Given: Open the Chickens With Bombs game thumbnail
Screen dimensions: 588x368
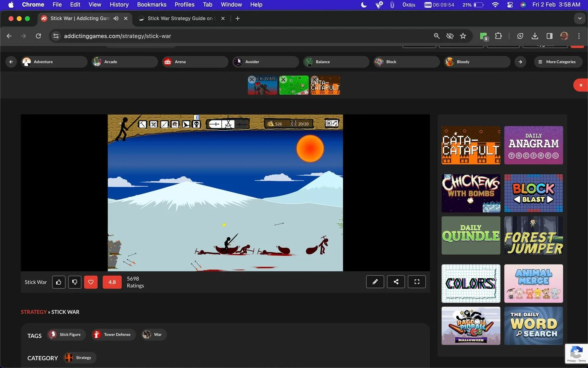Looking at the screenshot, I should 471,193.
